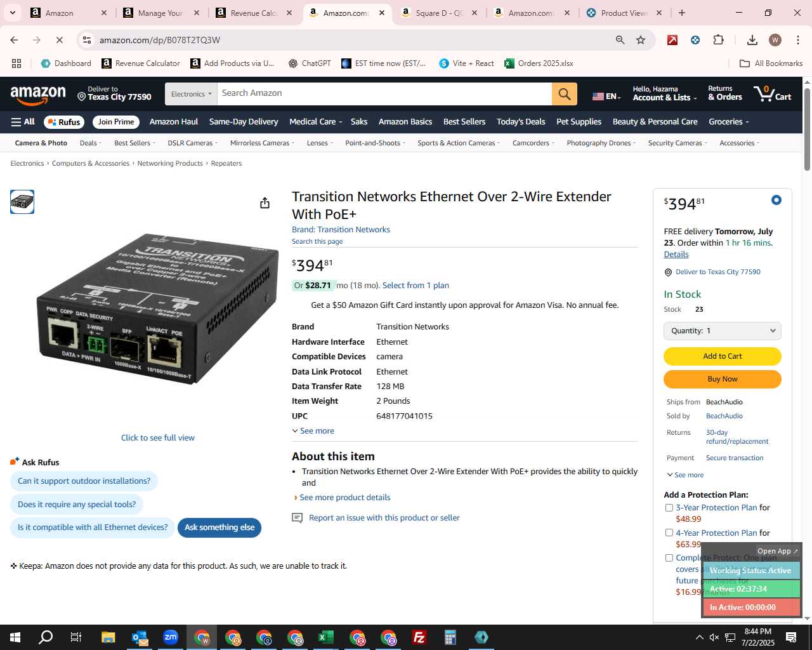812x650 pixels.
Task: Click the blue round extension icon in toolbar
Action: 695,40
